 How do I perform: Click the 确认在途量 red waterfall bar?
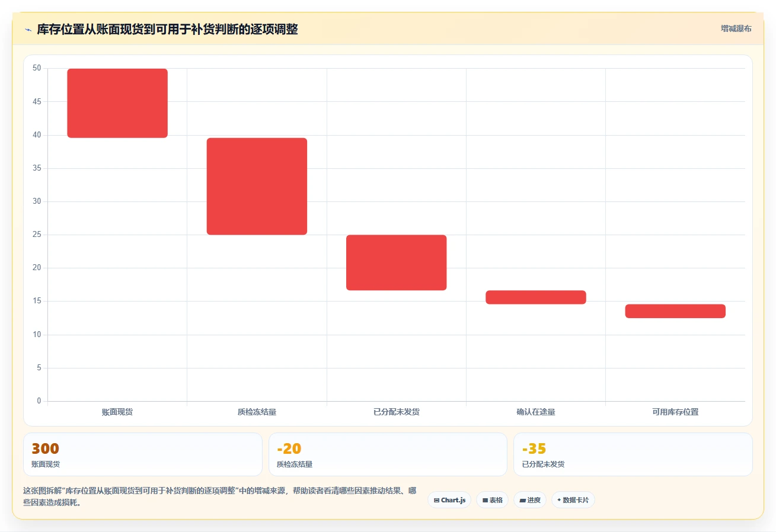point(536,297)
